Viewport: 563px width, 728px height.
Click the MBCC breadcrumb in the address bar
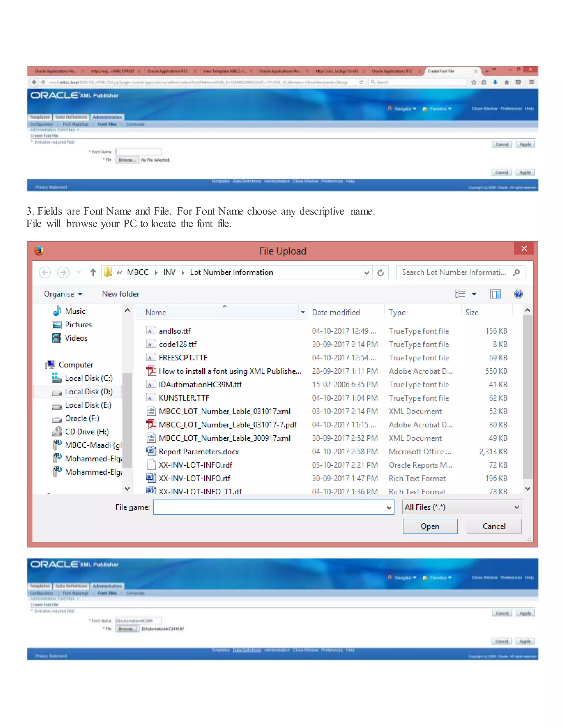coord(138,272)
